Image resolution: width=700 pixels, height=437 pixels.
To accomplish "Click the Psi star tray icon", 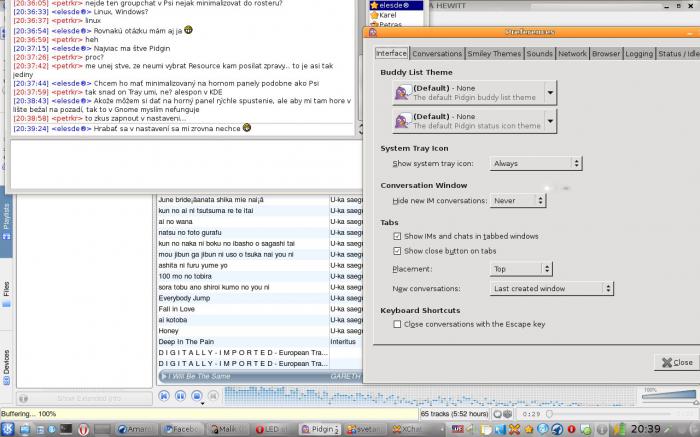I will [529, 429].
